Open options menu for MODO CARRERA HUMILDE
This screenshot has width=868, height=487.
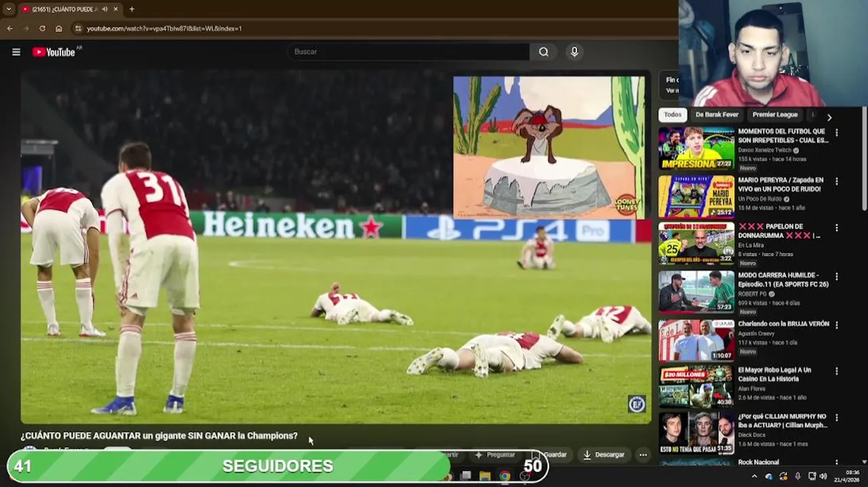click(837, 277)
